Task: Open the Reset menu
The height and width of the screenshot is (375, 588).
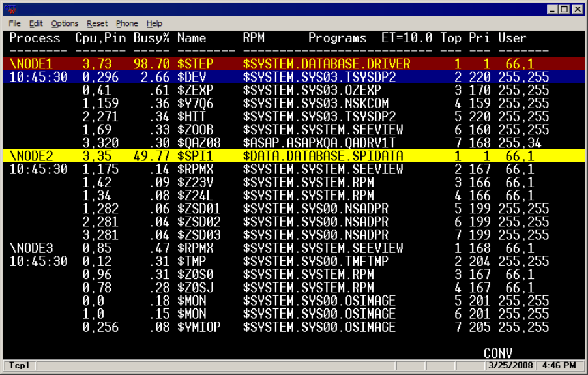Action: [x=97, y=23]
